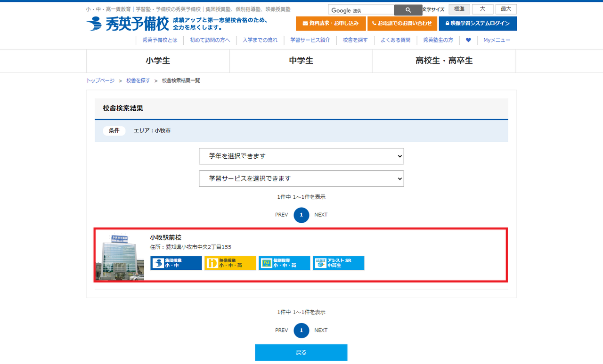
Task: Click the Google search magnifier button
Action: point(408,10)
